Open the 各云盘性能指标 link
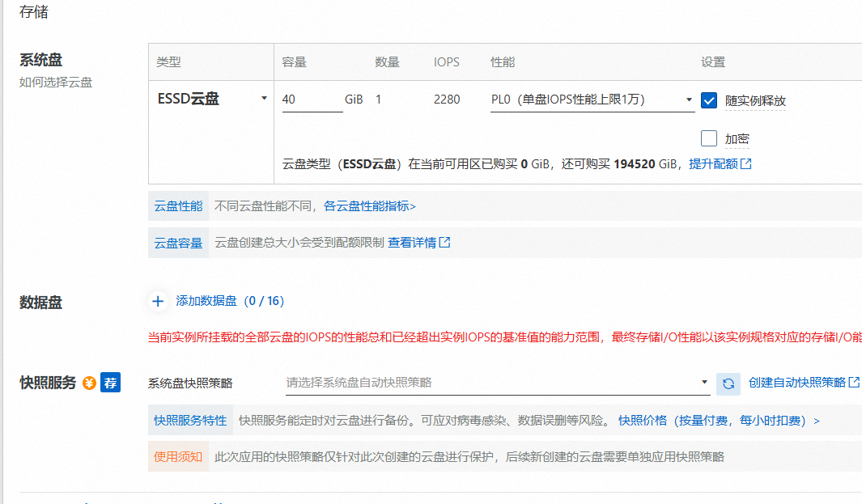The height and width of the screenshot is (504, 862). pos(369,206)
